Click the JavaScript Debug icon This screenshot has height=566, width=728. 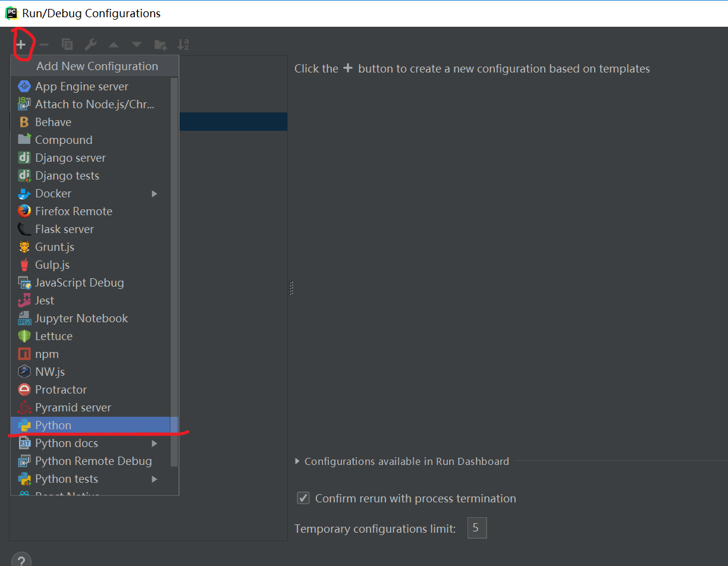pyautogui.click(x=24, y=282)
